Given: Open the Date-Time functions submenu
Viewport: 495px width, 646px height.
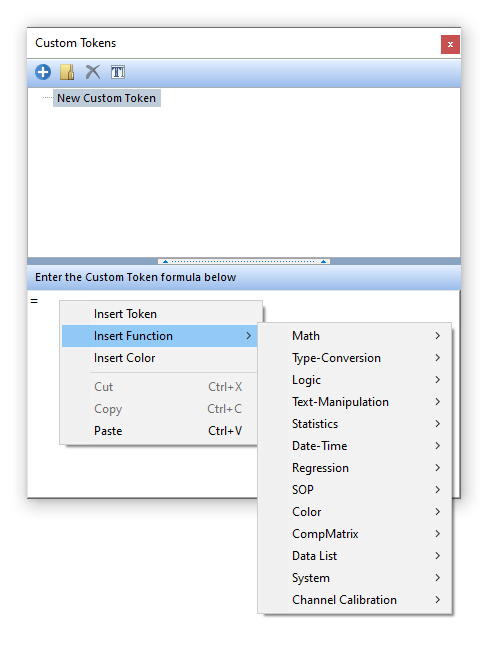Looking at the screenshot, I should [x=355, y=446].
